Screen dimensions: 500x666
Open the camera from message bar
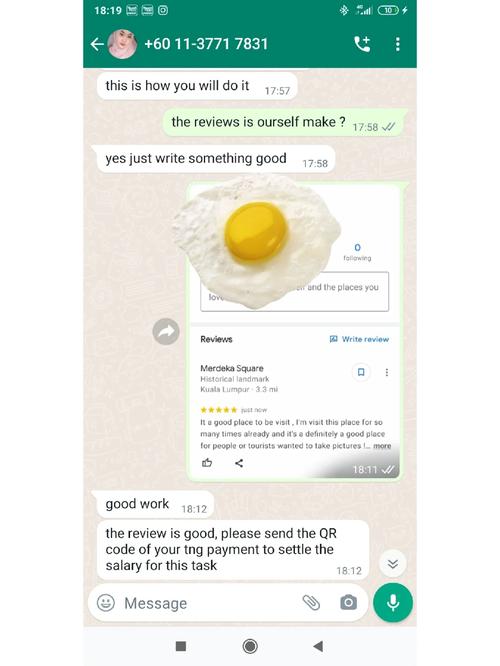click(x=348, y=603)
